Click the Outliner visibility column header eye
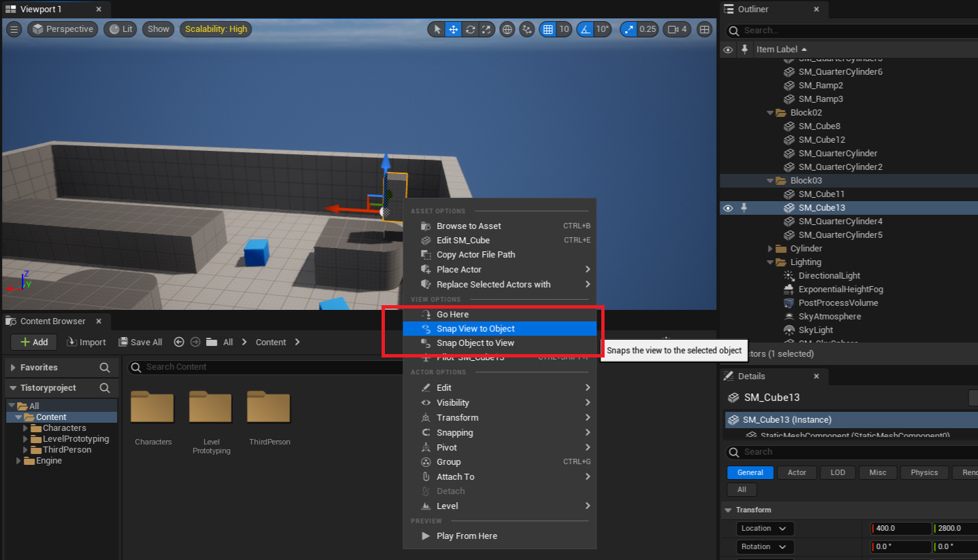Screen dimensions: 978x560 point(728,50)
